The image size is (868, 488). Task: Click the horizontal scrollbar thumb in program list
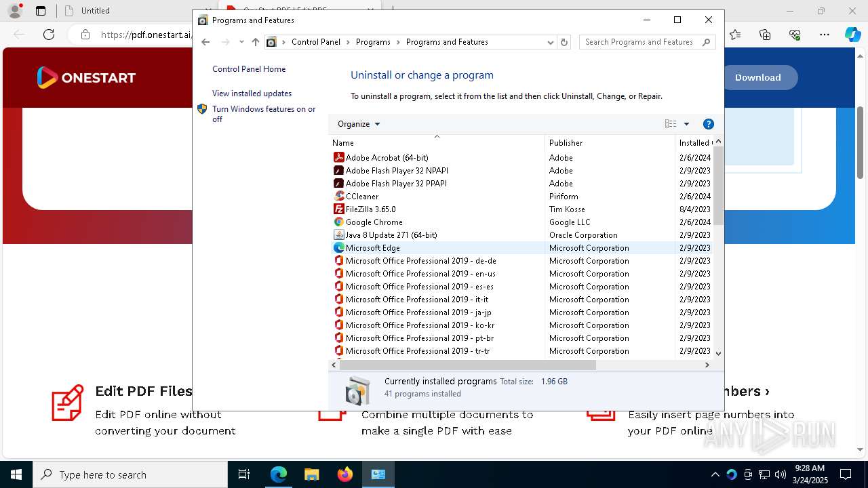(x=467, y=365)
